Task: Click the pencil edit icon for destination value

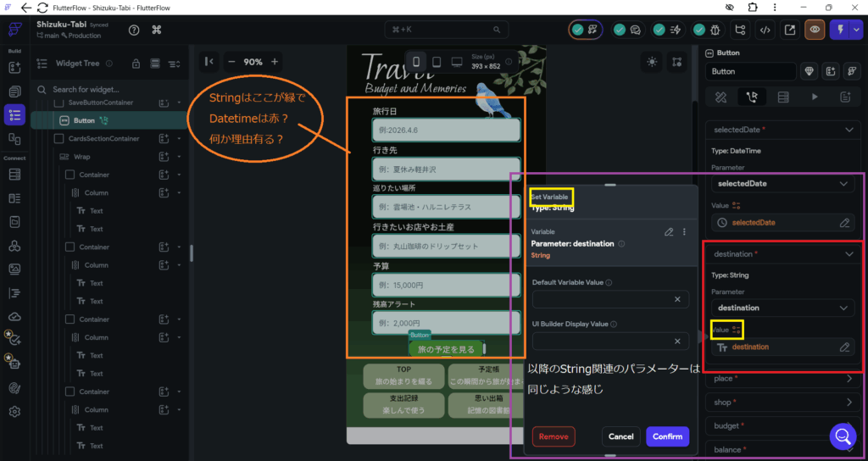Action: point(844,347)
